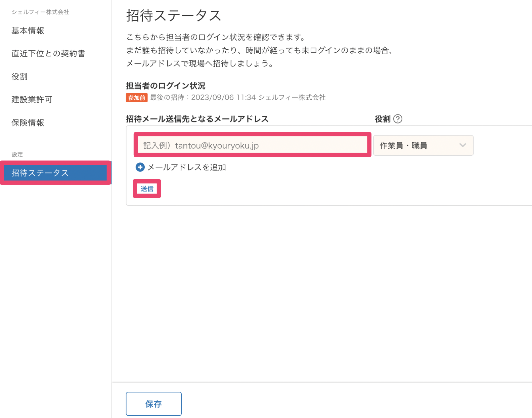
Task: Click the メールアドレスを追加 link text
Action: pos(186,167)
